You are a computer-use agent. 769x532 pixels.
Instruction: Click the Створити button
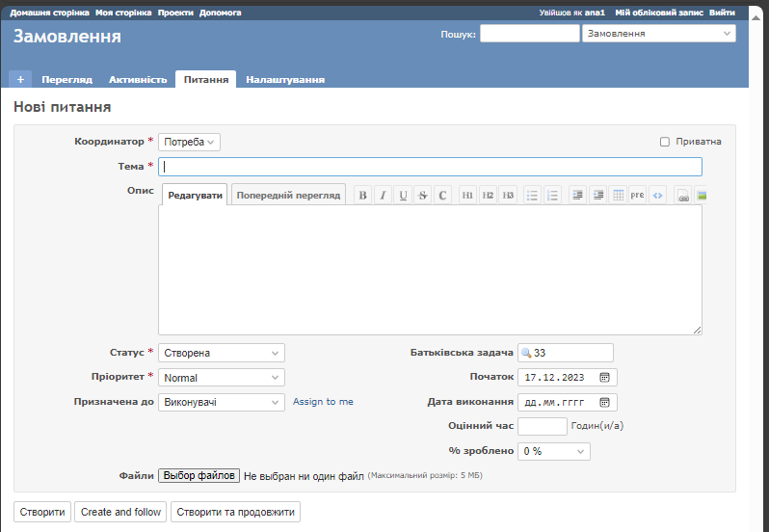(x=42, y=512)
